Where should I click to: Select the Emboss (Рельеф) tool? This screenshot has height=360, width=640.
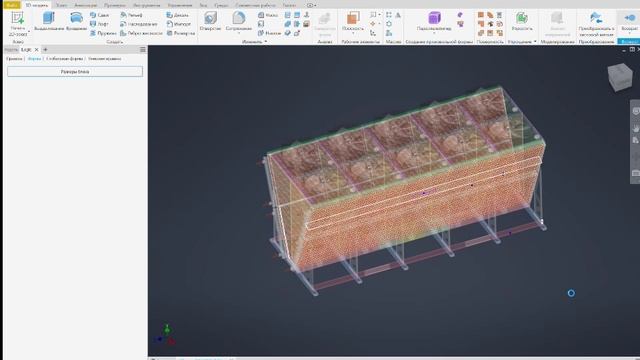[131, 15]
